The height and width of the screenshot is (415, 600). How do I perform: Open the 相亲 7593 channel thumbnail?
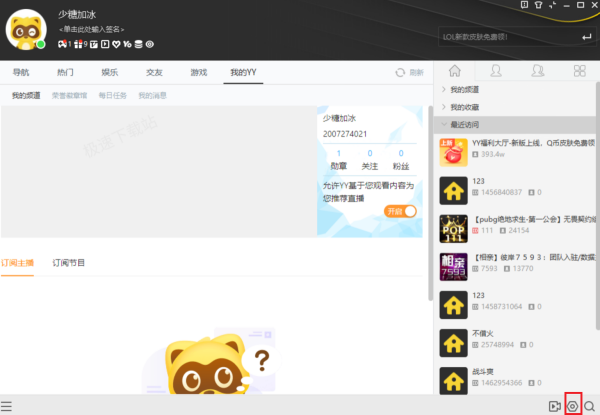coord(453,267)
